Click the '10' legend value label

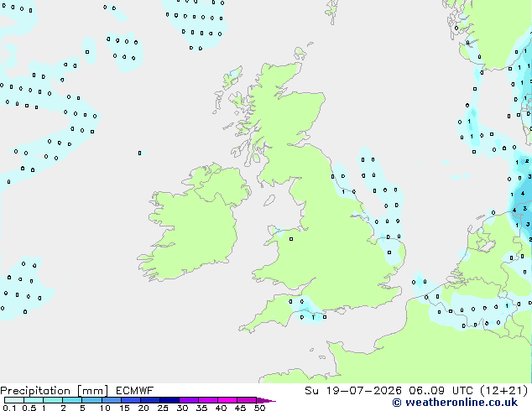[x=105, y=408]
